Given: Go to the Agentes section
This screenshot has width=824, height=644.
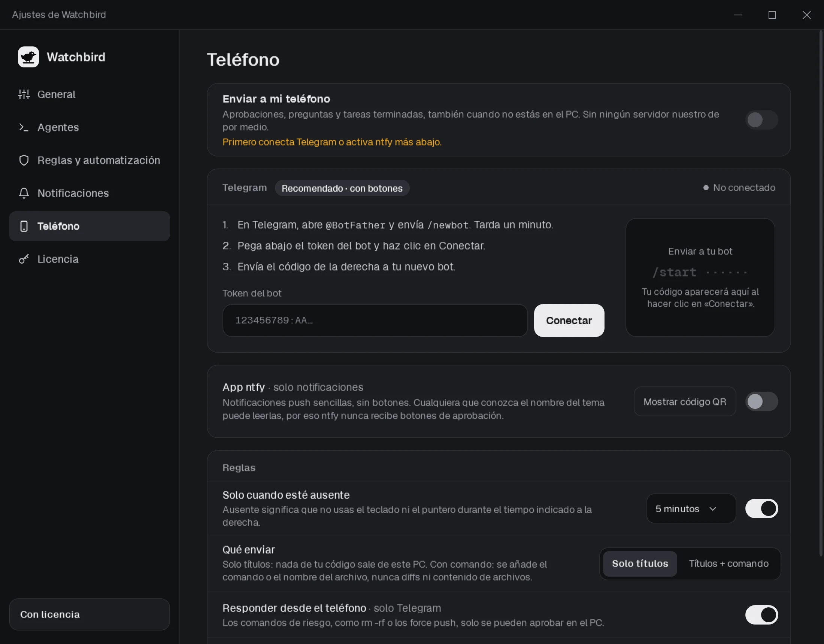Looking at the screenshot, I should 90,127.
